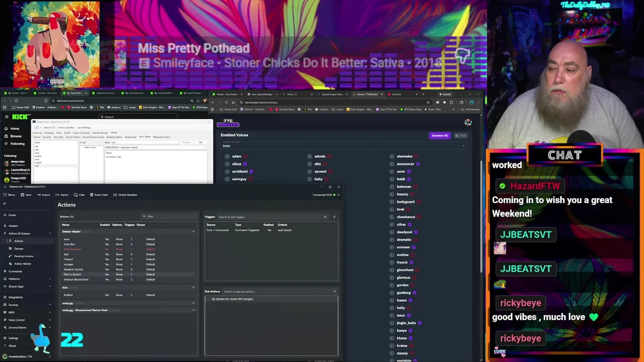Click the delete trigger trash icon
Image resolution: width=644 pixels, height=362 pixels.
pos(334,217)
